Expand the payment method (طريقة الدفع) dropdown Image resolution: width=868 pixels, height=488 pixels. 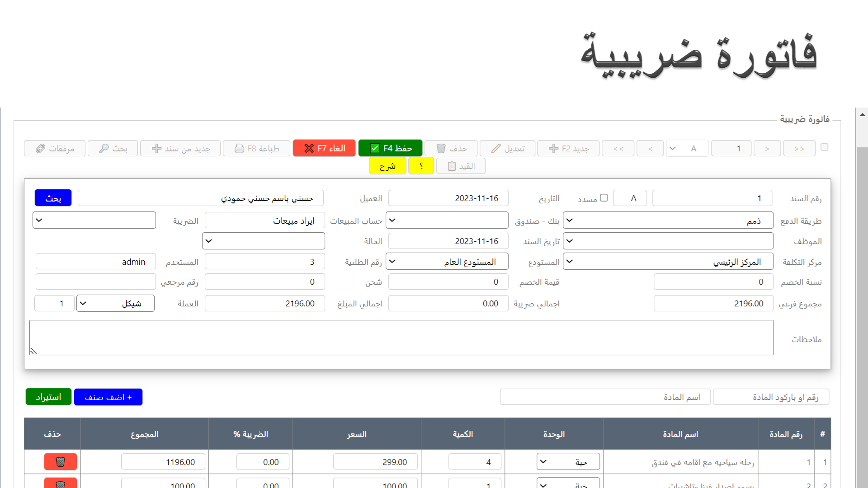(x=668, y=221)
